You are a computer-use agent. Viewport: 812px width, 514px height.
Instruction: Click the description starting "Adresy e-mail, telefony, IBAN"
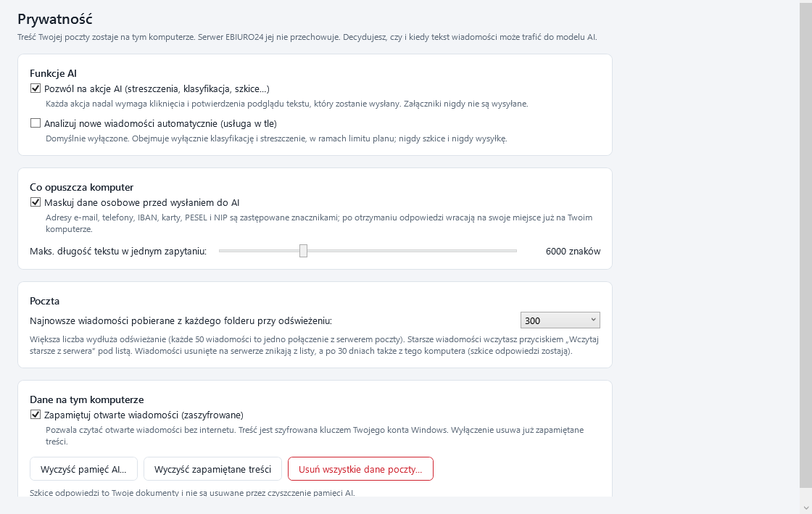pos(319,223)
